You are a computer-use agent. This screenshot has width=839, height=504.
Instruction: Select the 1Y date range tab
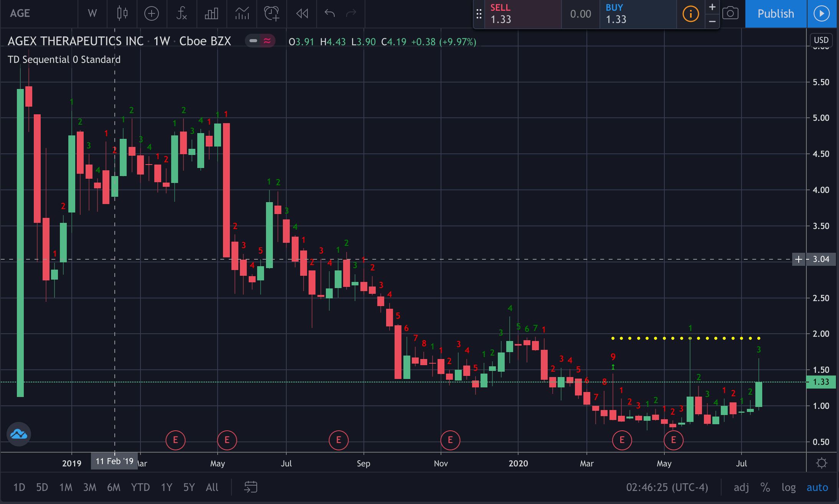tap(166, 487)
